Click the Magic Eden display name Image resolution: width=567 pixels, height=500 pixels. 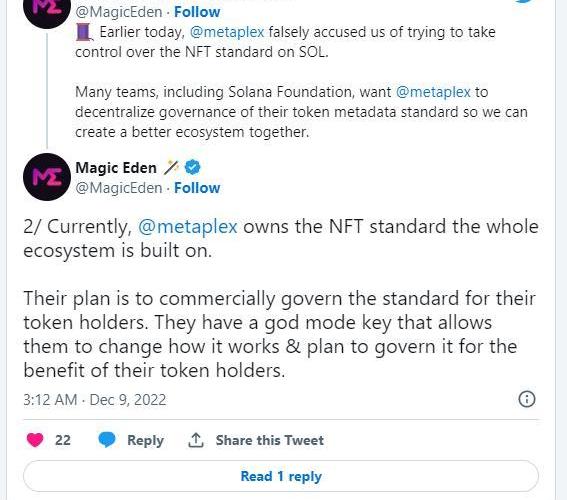tap(116, 168)
